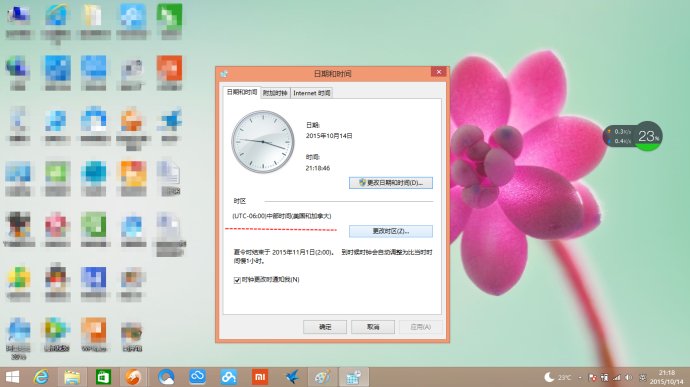
Task: Open the blue cloud app on taskbar
Action: (198, 377)
